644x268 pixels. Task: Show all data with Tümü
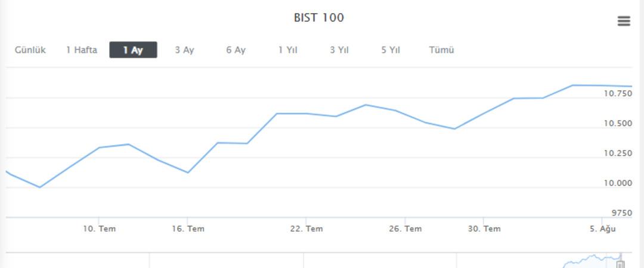click(x=441, y=50)
